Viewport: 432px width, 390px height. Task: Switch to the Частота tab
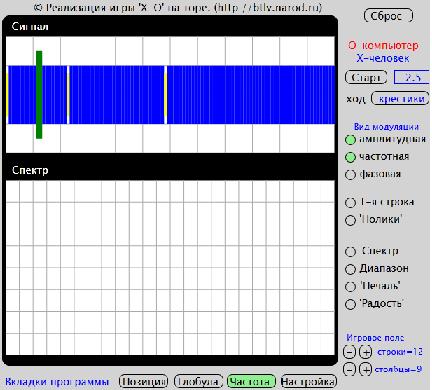(x=251, y=381)
